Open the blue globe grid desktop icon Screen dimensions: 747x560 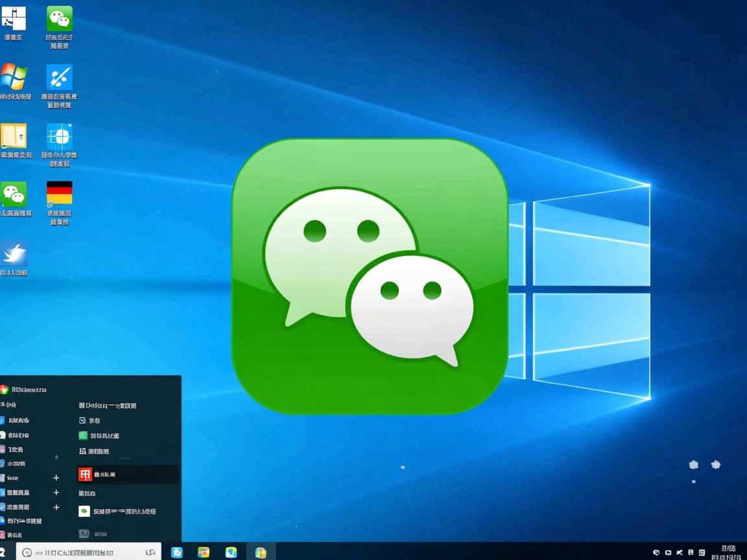pos(59,136)
